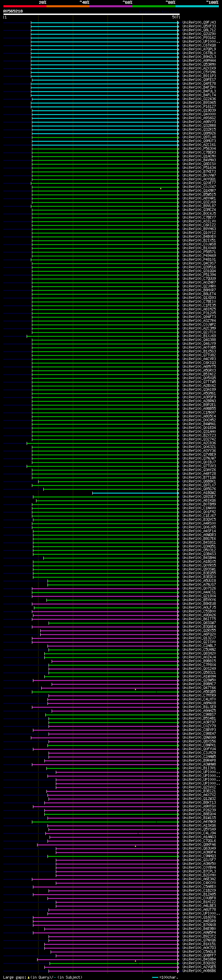Click the short cyan alignment bar for A1BQW2
222x980 pixels.
tap(136, 493)
